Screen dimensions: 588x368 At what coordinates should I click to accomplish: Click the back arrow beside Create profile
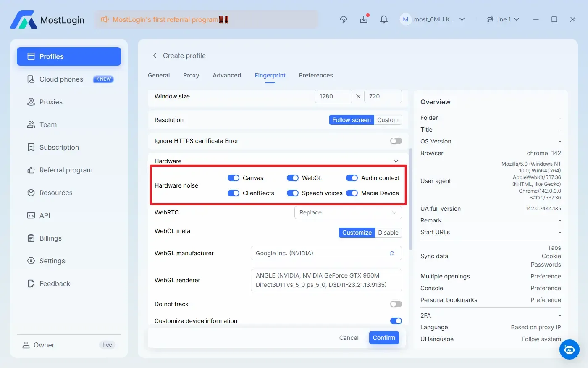tap(155, 56)
